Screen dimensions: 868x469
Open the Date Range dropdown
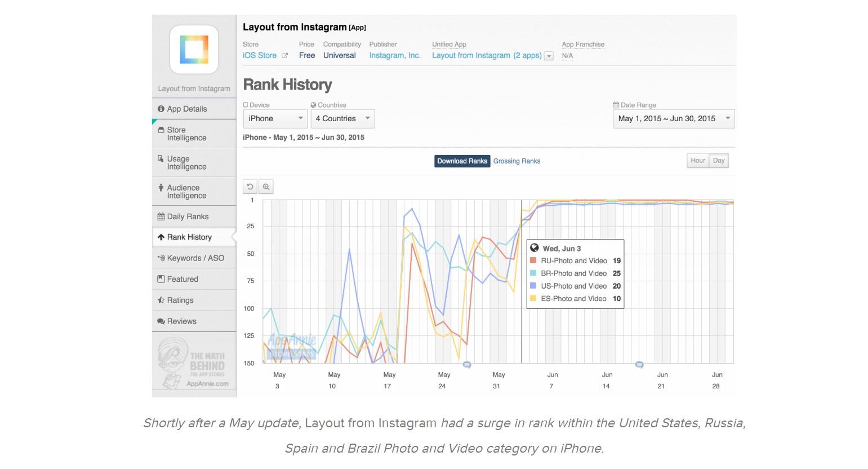pyautogui.click(x=674, y=118)
